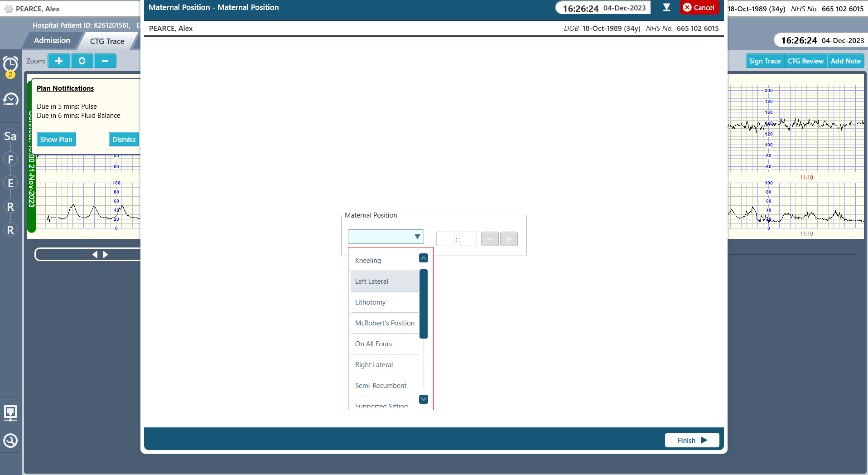Click the PEARCE, Alex patient name at top-left
Image resolution: width=868 pixels, height=475 pixels.
38,9
